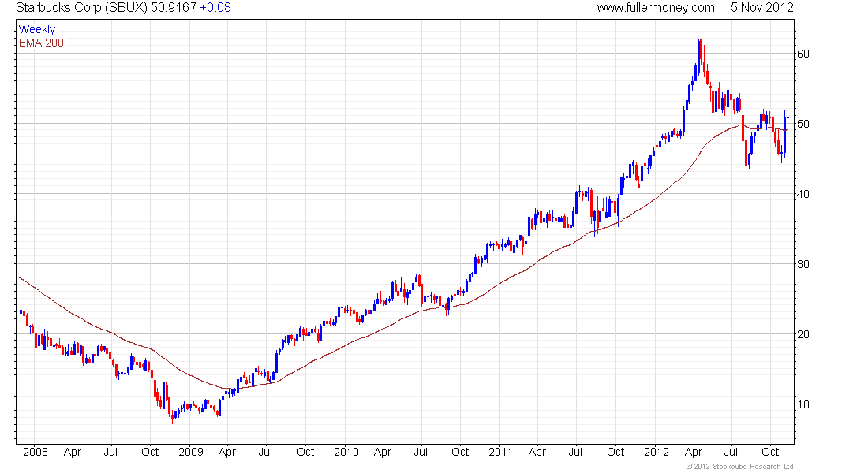This screenshot has height=473, width=868.
Task: Click the blue Weekly legend label
Action: coord(37,29)
